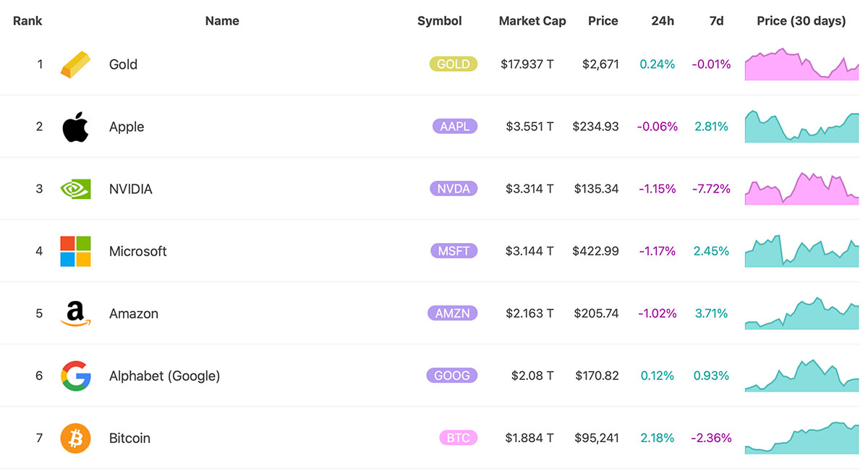
Task: Click the NVDA symbol badge
Action: (454, 189)
